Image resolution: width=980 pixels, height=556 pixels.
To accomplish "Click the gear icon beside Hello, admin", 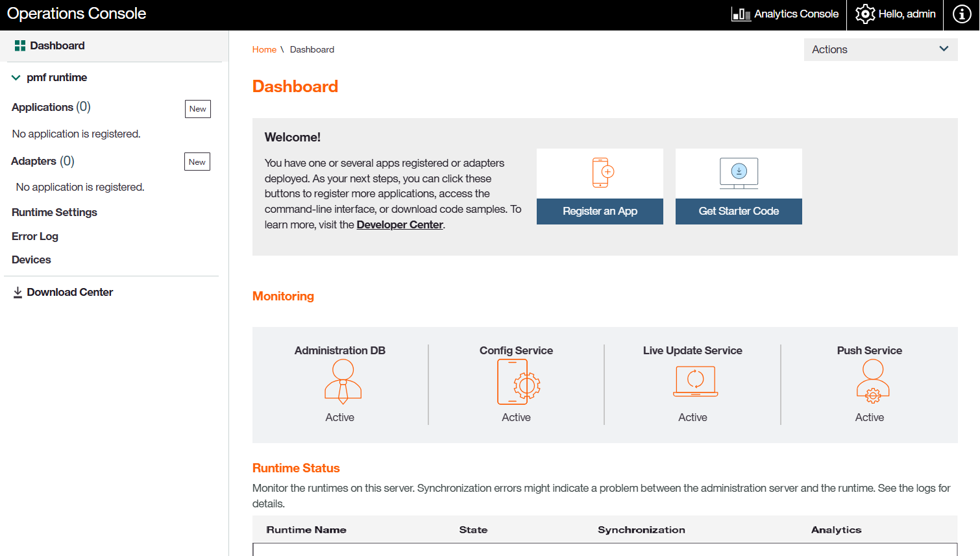I will coord(864,14).
